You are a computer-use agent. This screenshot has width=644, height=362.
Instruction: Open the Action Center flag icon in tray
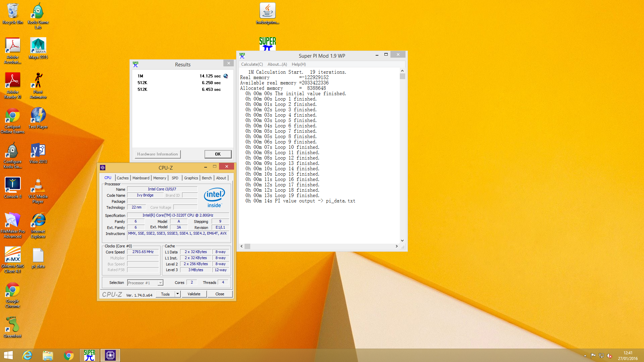(x=593, y=356)
